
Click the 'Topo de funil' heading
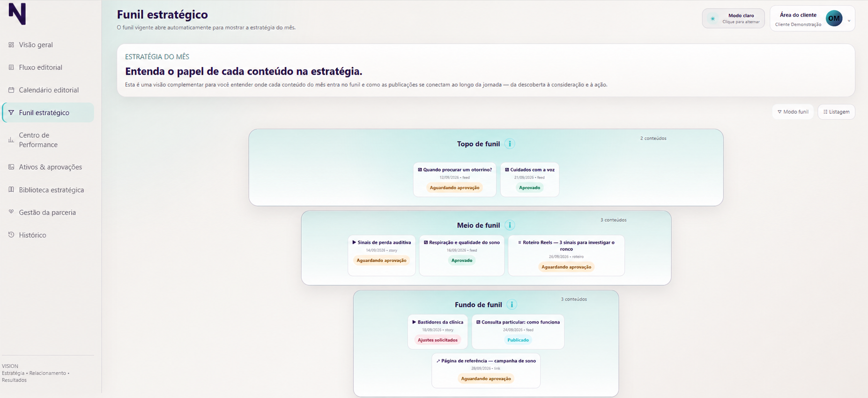point(478,144)
